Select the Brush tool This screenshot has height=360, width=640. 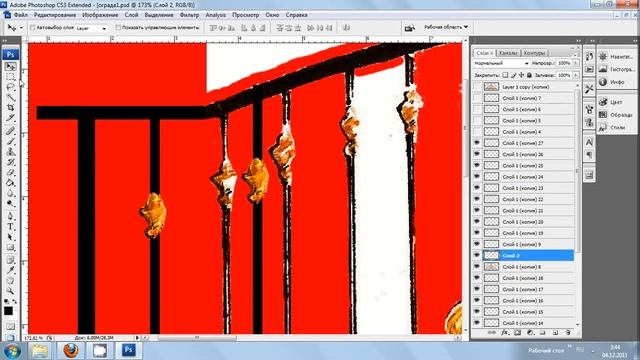(11, 141)
